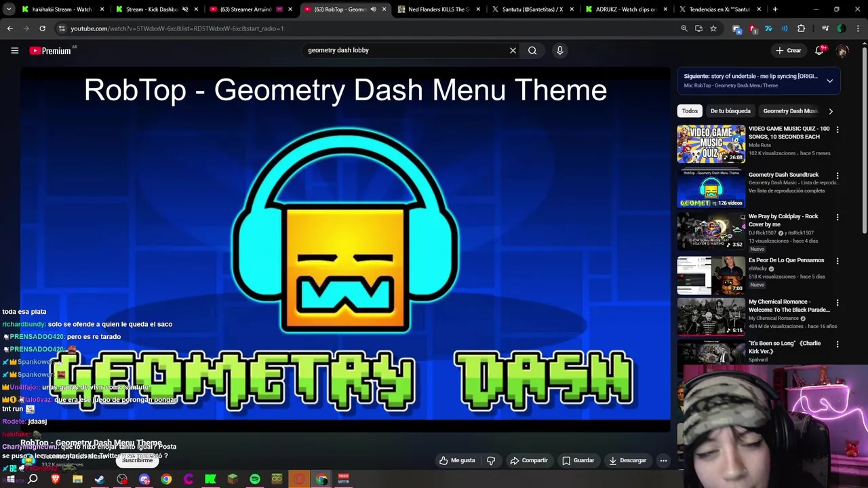Run search with the magnifier button
Viewport: 868px width, 488px height.
[x=532, y=50]
